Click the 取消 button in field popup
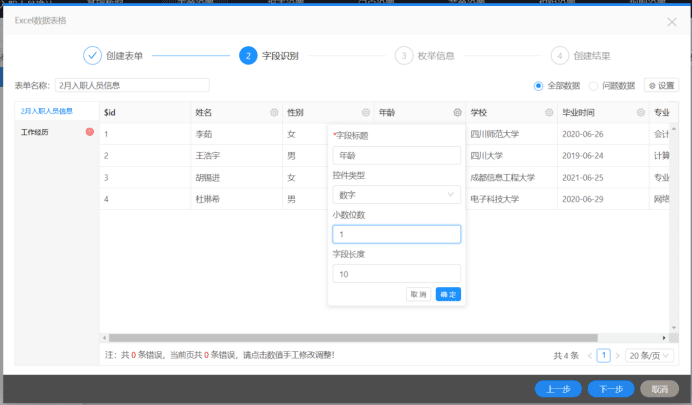692x405 pixels. click(418, 294)
